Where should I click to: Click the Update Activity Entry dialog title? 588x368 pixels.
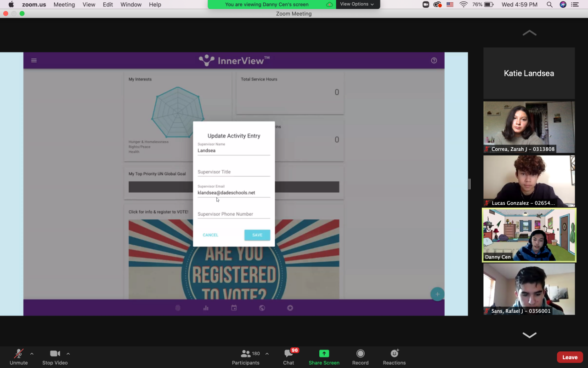pyautogui.click(x=234, y=136)
